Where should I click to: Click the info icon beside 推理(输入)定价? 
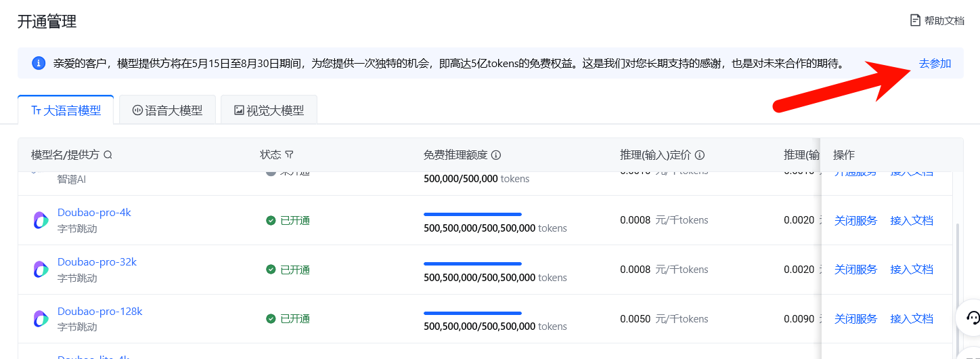[700, 155]
